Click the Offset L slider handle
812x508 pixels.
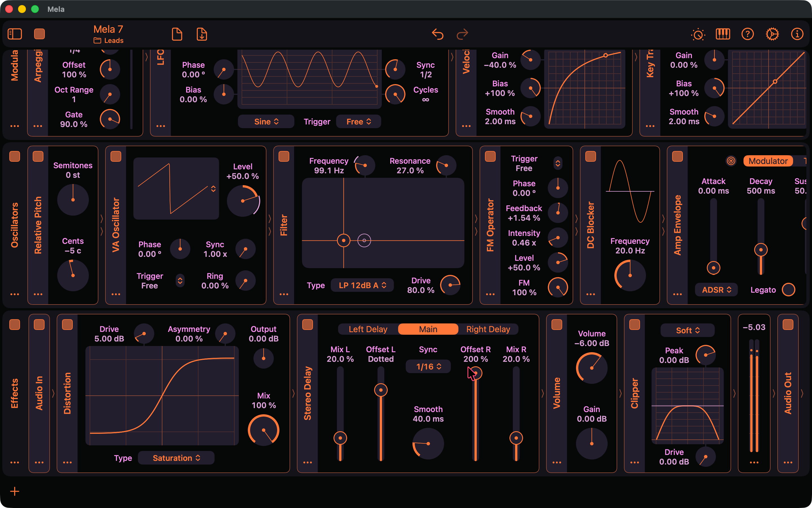[x=381, y=390]
